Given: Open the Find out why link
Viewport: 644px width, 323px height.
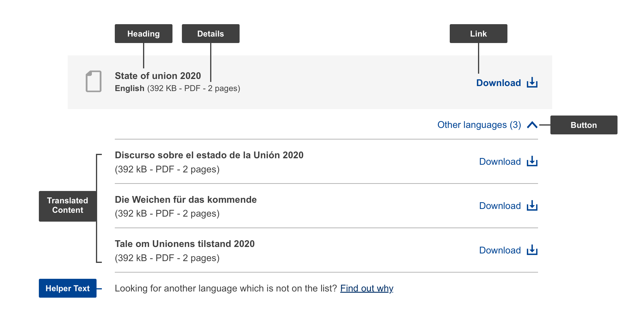Looking at the screenshot, I should click(367, 288).
